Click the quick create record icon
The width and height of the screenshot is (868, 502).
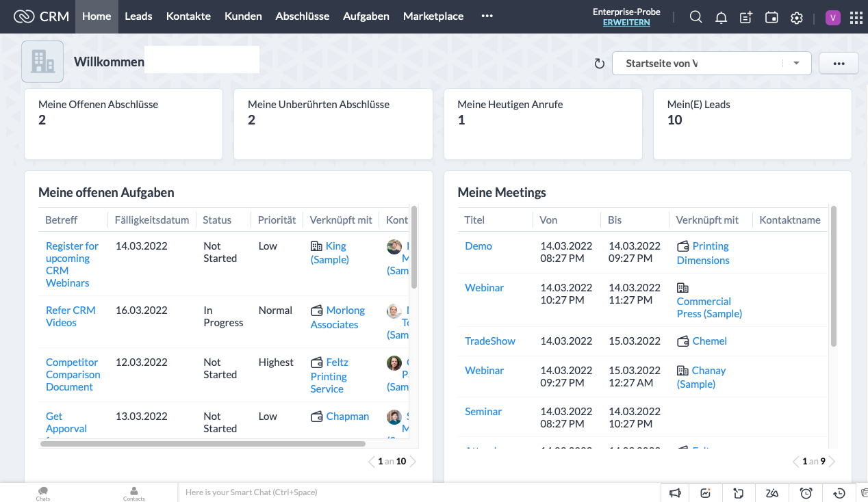(746, 18)
